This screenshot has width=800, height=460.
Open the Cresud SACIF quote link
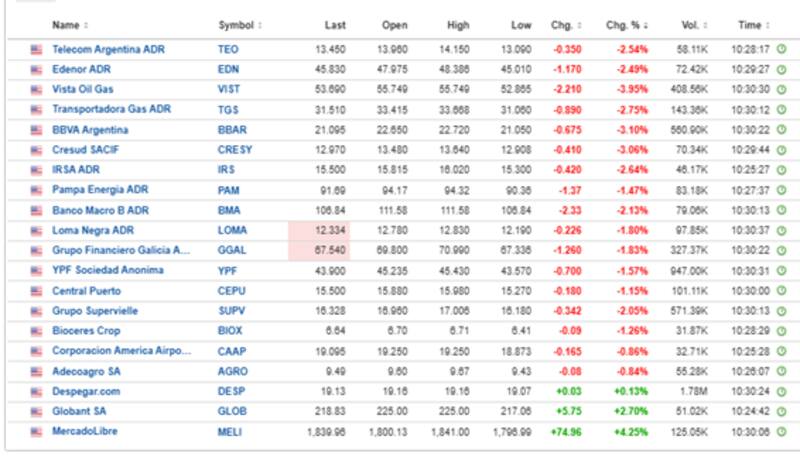pos(88,150)
